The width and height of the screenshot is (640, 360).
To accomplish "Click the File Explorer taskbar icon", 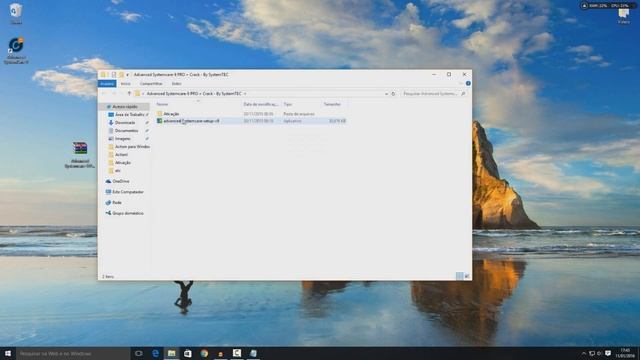I will [172, 353].
